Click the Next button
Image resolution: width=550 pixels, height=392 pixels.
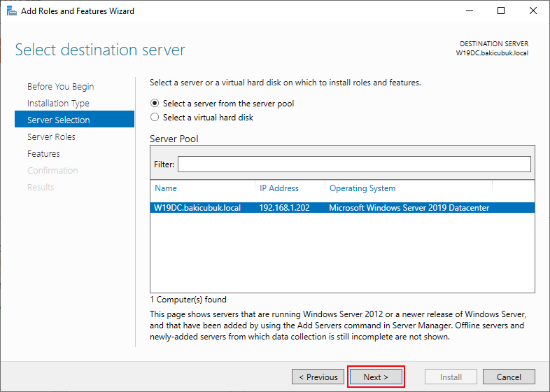tap(376, 377)
